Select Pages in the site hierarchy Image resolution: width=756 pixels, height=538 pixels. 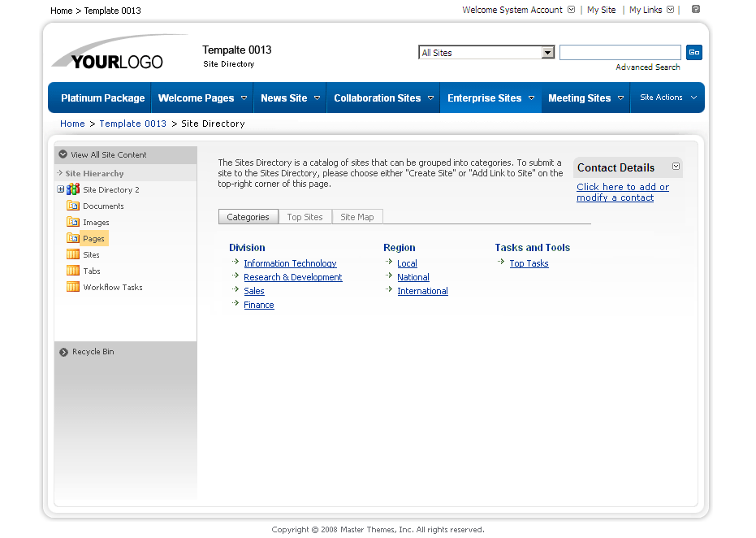(x=93, y=239)
